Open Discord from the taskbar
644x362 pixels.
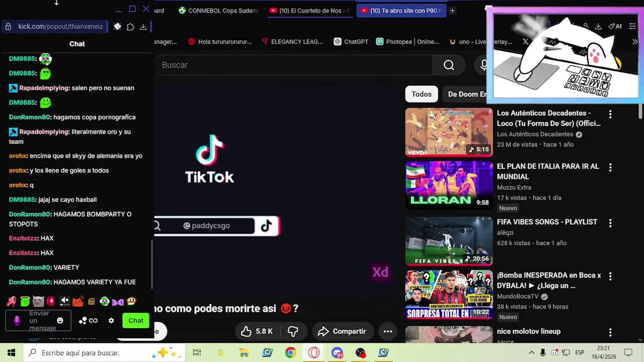click(337, 352)
